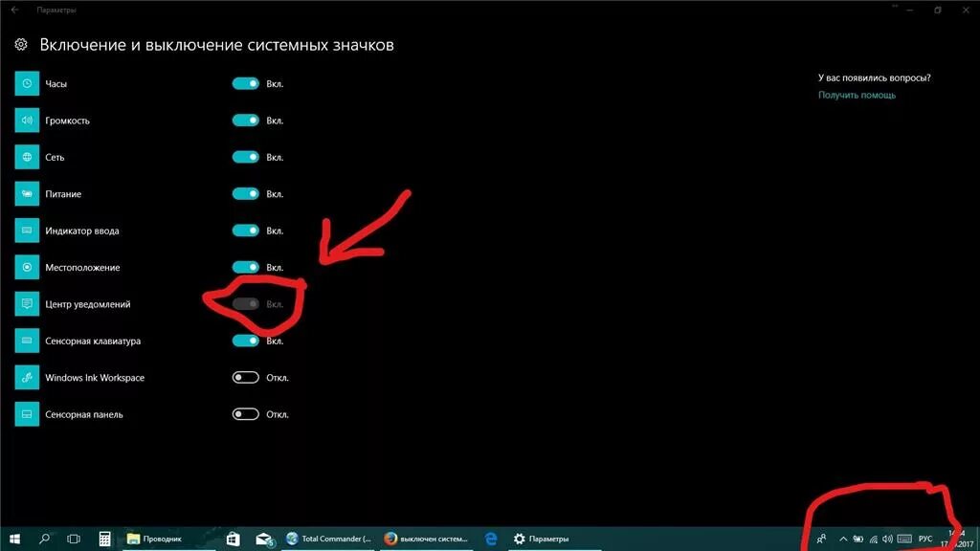Click 'Включение и выключение системных значков' heading
The width and height of the screenshot is (980, 551).
coord(217,45)
